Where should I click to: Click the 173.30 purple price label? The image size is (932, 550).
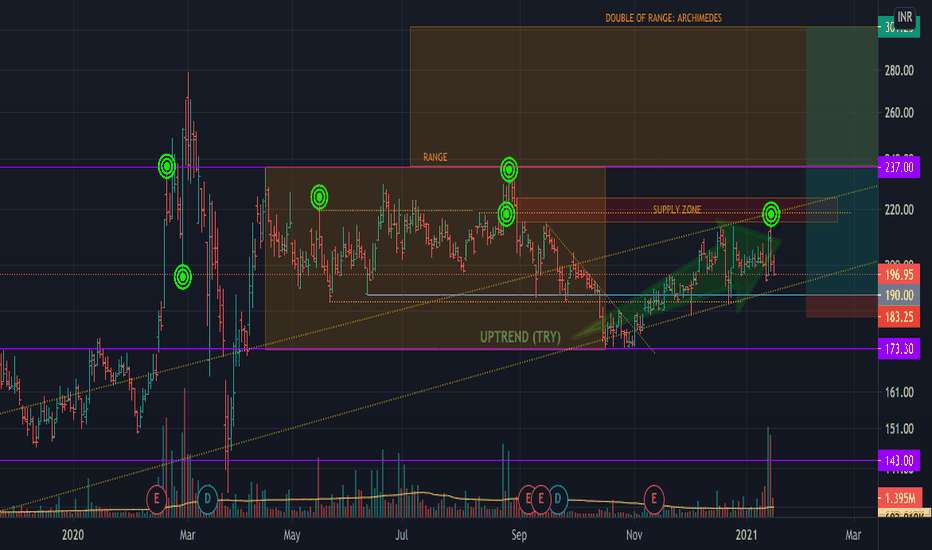[x=899, y=349]
